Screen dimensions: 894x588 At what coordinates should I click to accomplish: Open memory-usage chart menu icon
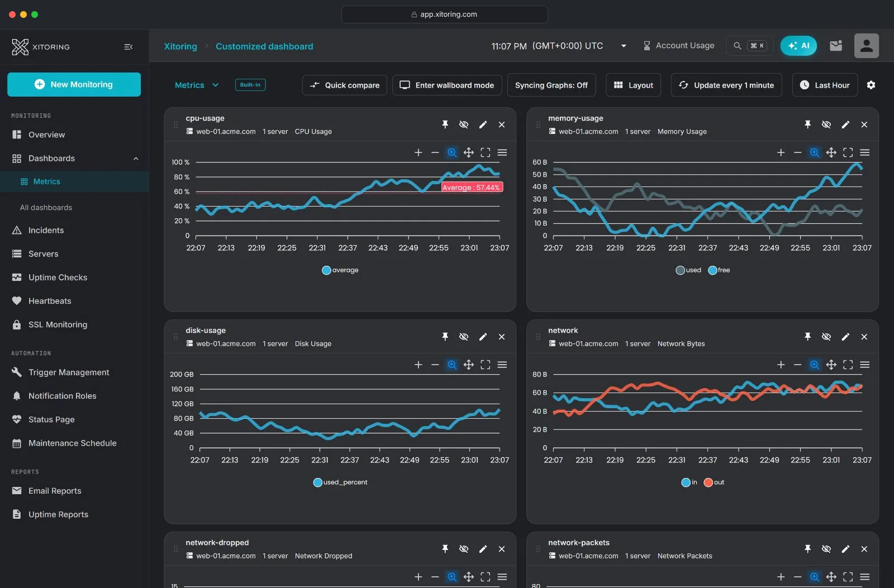pyautogui.click(x=865, y=152)
